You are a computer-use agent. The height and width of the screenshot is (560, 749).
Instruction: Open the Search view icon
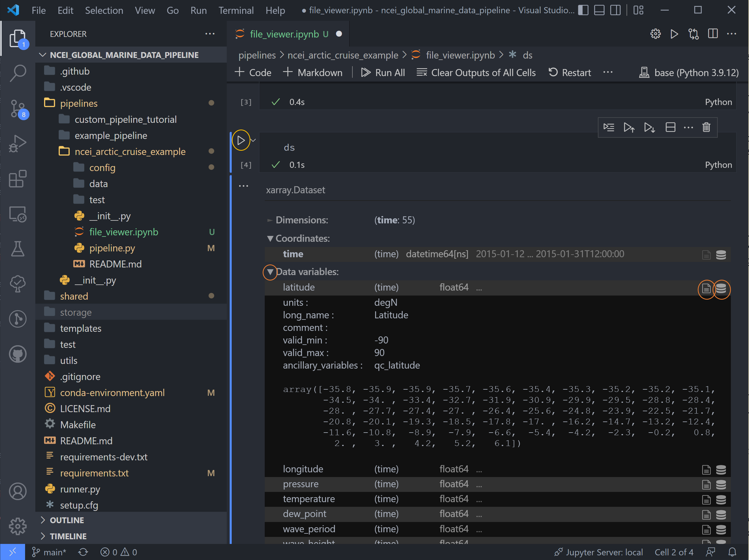18,73
